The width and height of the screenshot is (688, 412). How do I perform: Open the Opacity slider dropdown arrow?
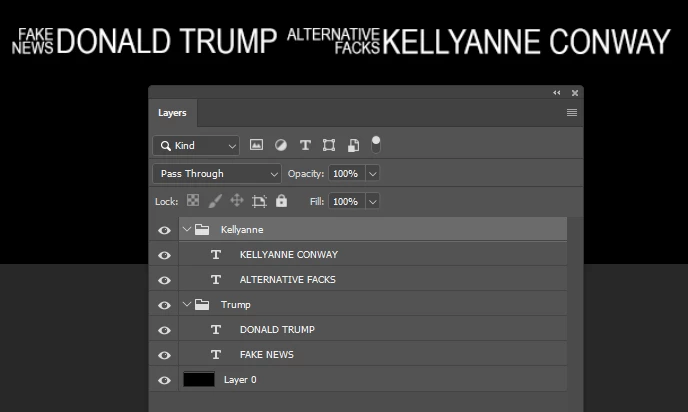point(373,174)
